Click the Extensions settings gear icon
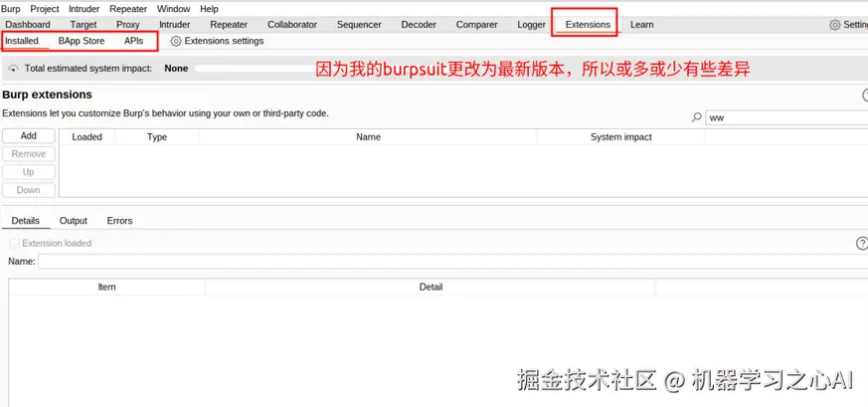This screenshot has height=407, width=868. [175, 41]
